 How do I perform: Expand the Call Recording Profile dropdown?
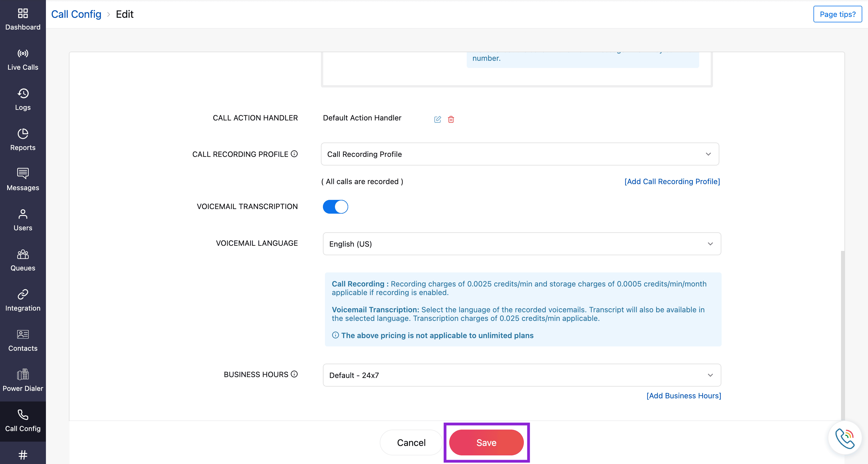tap(520, 154)
